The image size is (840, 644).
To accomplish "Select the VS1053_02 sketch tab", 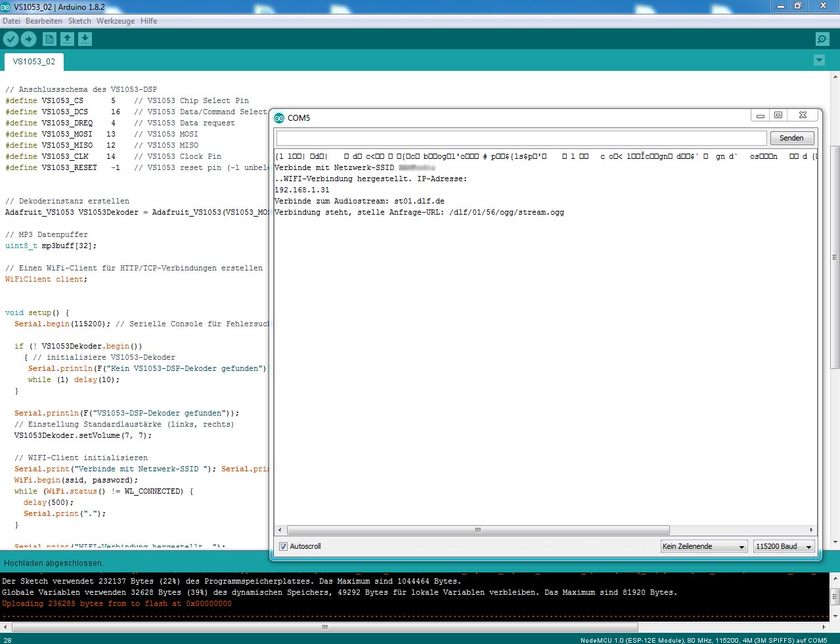I will (x=34, y=62).
